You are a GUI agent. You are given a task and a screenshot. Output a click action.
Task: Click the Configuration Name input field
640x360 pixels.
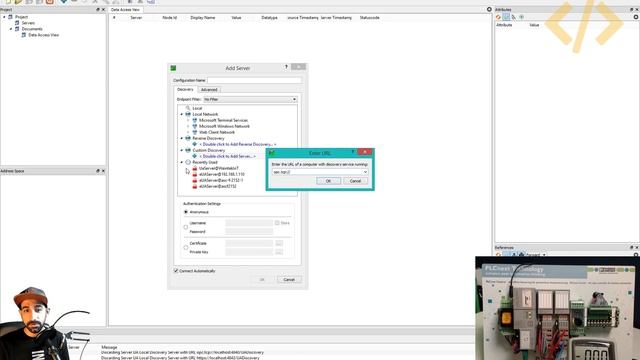[x=254, y=80]
